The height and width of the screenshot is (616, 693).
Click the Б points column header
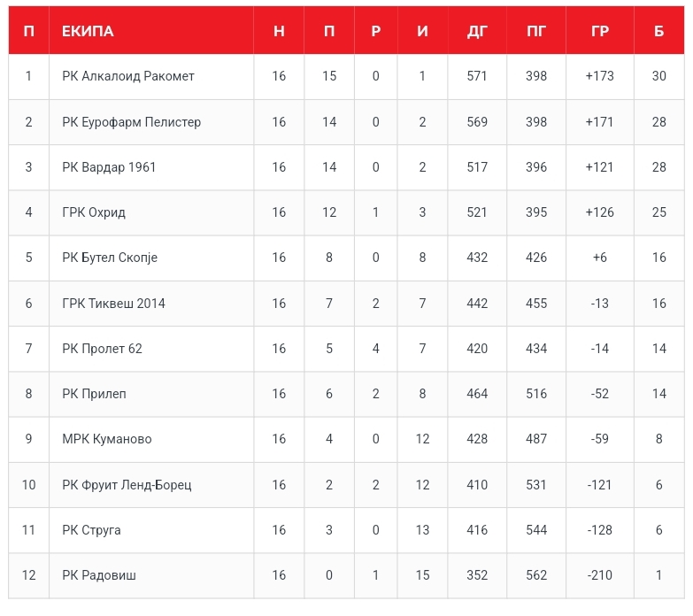658,31
